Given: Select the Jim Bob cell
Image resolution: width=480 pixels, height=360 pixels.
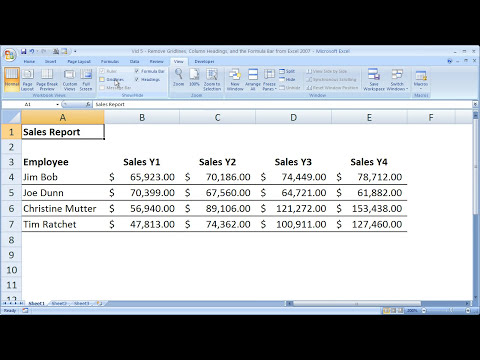Looking at the screenshot, I should [x=63, y=177].
